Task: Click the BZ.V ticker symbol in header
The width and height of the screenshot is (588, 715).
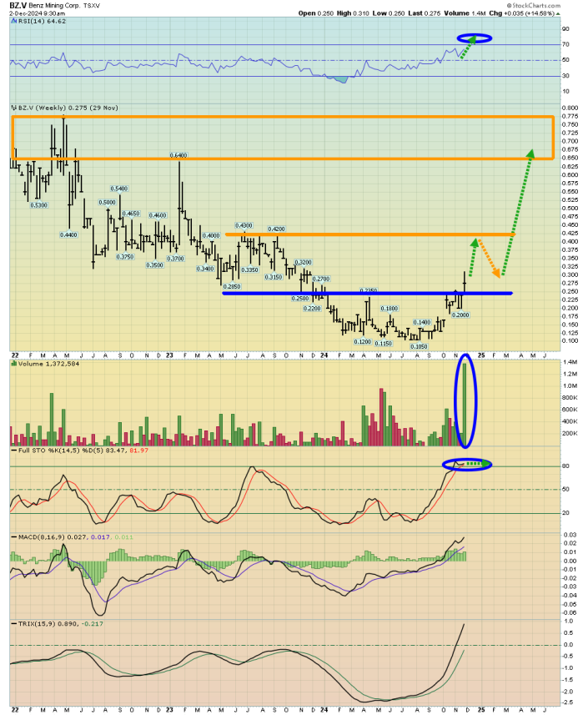Action: [18, 6]
